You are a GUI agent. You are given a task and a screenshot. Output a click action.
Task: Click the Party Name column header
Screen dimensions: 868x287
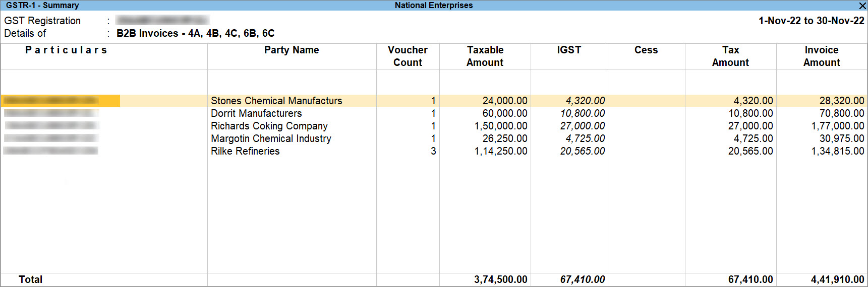point(292,50)
